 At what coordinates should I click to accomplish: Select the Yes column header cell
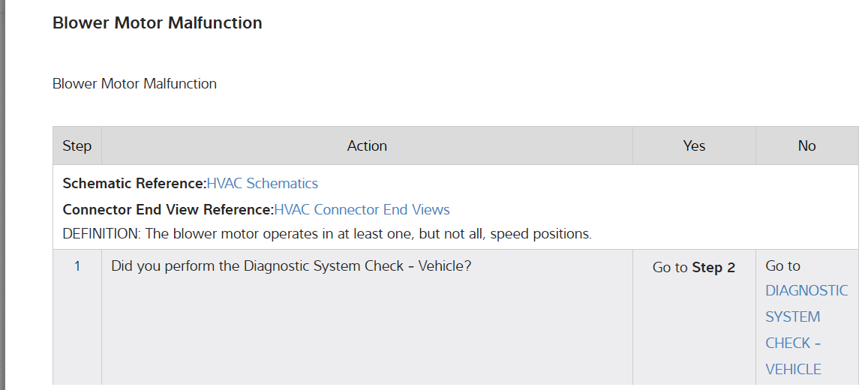click(x=694, y=146)
